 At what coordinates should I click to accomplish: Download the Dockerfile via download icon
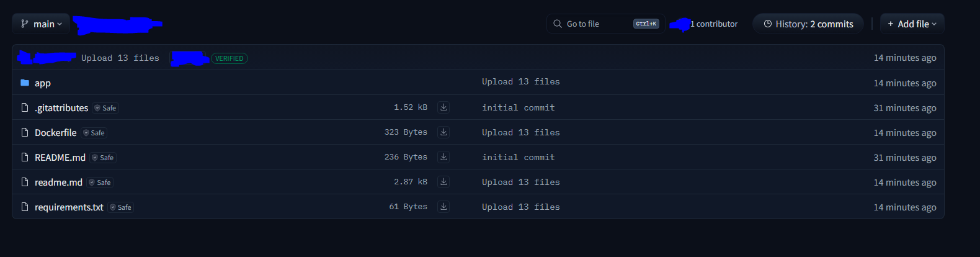[x=443, y=132]
